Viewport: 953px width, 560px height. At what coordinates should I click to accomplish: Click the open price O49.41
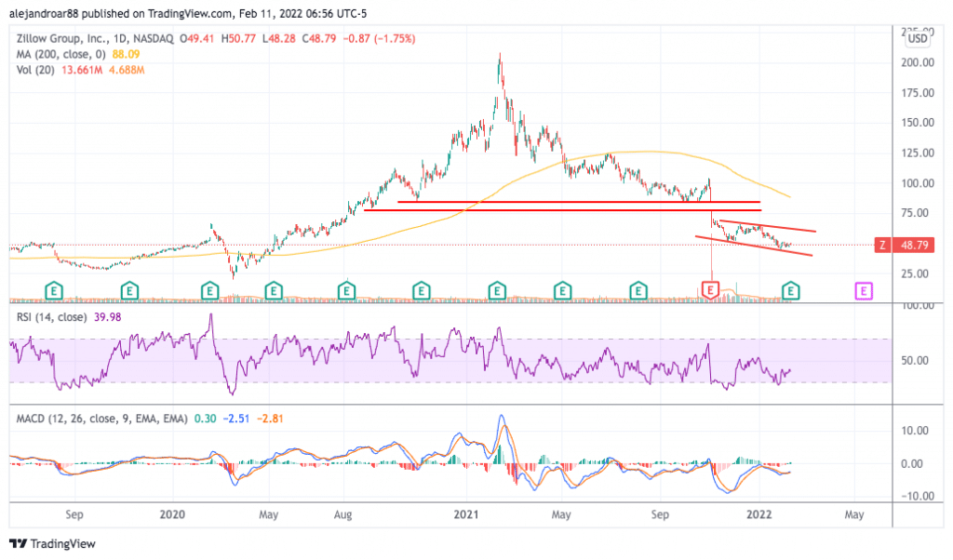tap(197, 39)
